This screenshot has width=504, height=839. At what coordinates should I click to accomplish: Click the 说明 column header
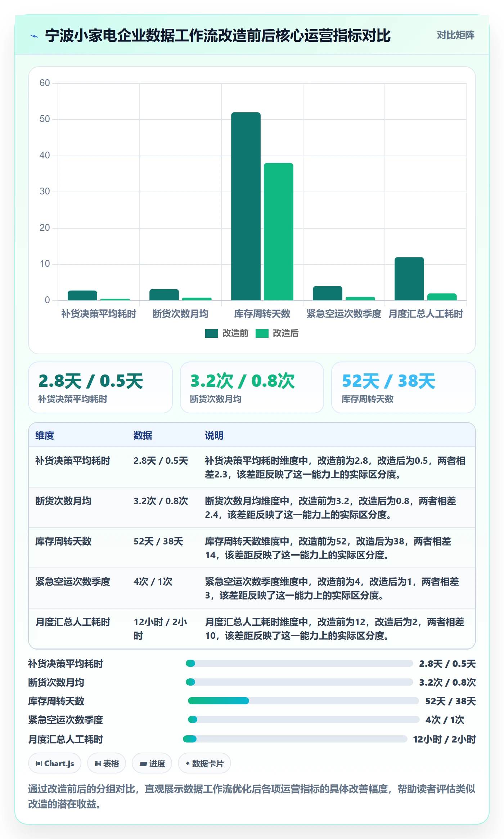214,435
